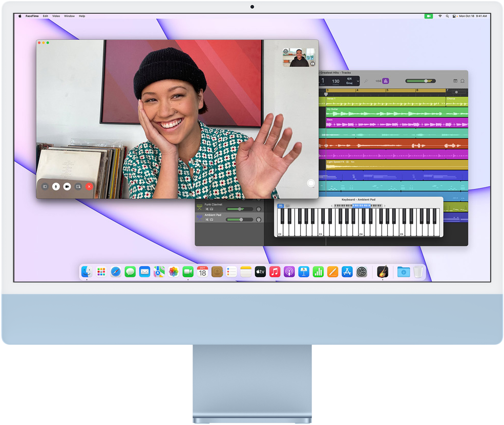Turn off camera in FaceTime controls
504x425 pixels.
(67, 187)
